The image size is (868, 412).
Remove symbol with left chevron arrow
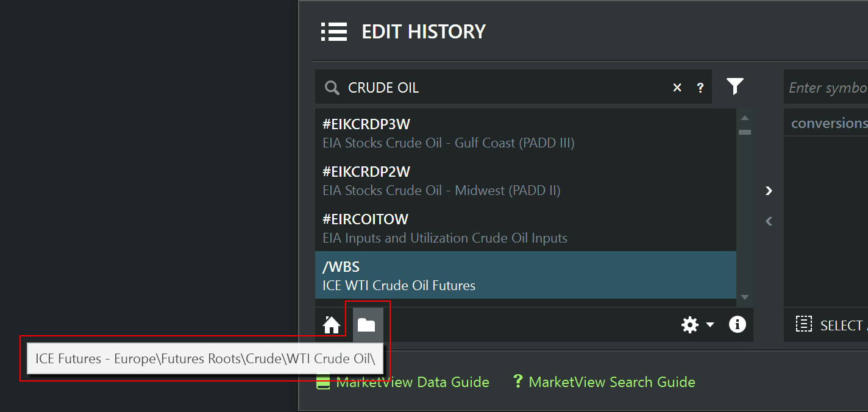[769, 221]
